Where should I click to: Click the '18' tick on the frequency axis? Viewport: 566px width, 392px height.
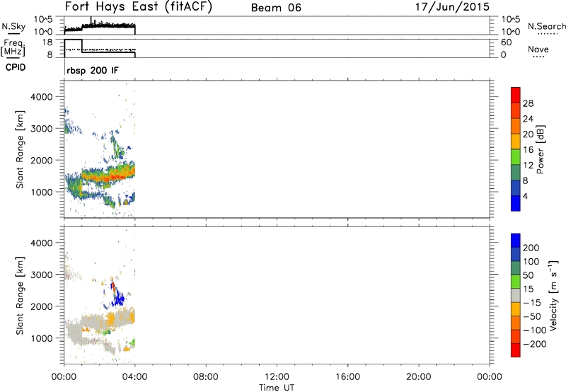47,42
